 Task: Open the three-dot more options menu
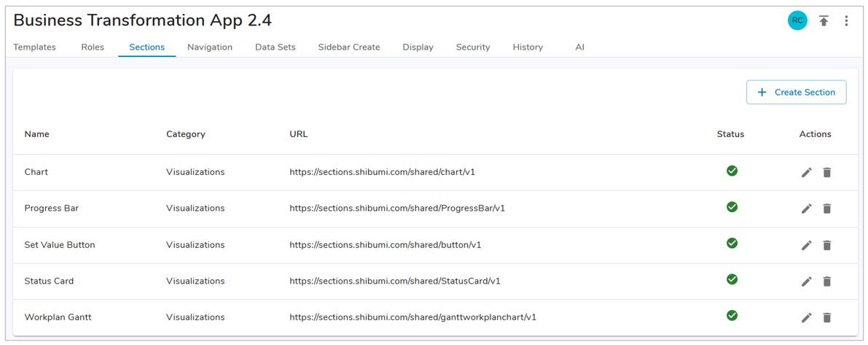coord(846,21)
